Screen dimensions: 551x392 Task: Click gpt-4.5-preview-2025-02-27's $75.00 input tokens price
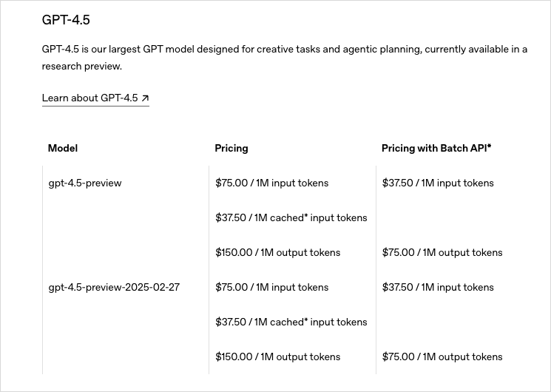(271, 288)
